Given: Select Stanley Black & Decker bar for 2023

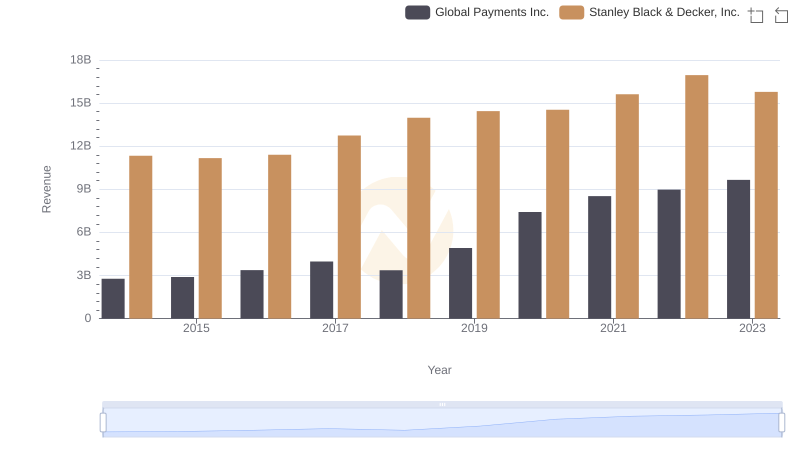Looking at the screenshot, I should click(766, 205).
